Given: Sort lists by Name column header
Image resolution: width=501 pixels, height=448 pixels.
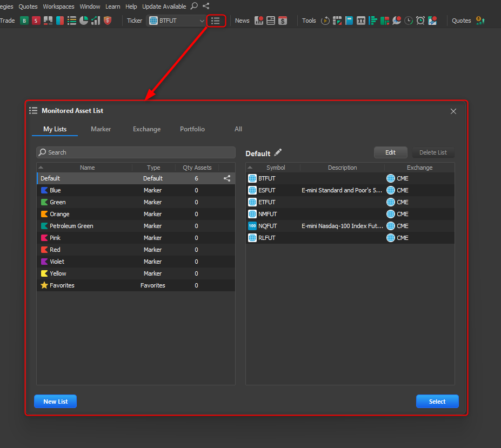Looking at the screenshot, I should coord(87,168).
